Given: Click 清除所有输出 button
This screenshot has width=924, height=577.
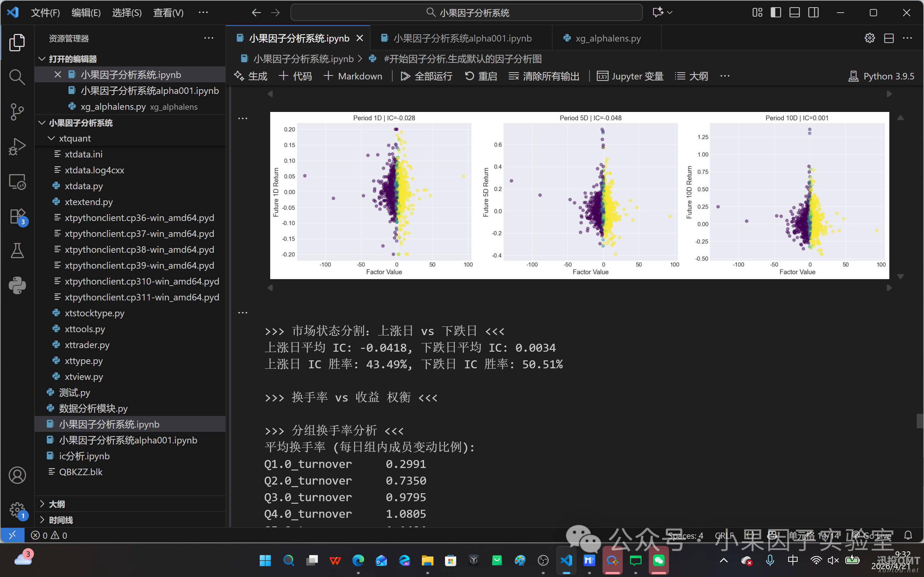Looking at the screenshot, I should coord(544,76).
